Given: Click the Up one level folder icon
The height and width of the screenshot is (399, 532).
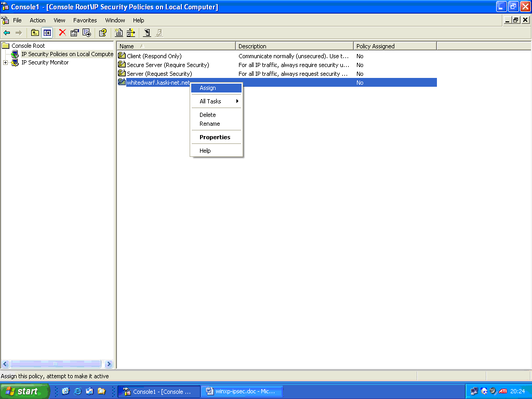Looking at the screenshot, I should click(x=35, y=33).
